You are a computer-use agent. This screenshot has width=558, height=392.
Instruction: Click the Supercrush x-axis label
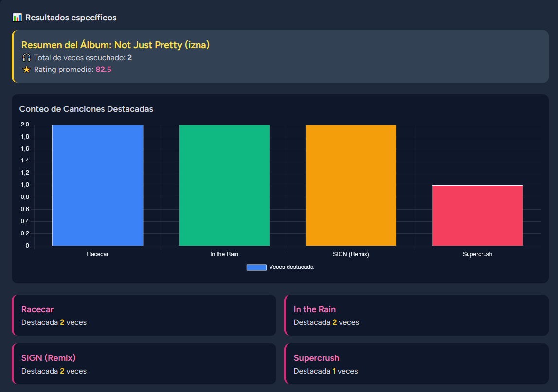point(477,254)
